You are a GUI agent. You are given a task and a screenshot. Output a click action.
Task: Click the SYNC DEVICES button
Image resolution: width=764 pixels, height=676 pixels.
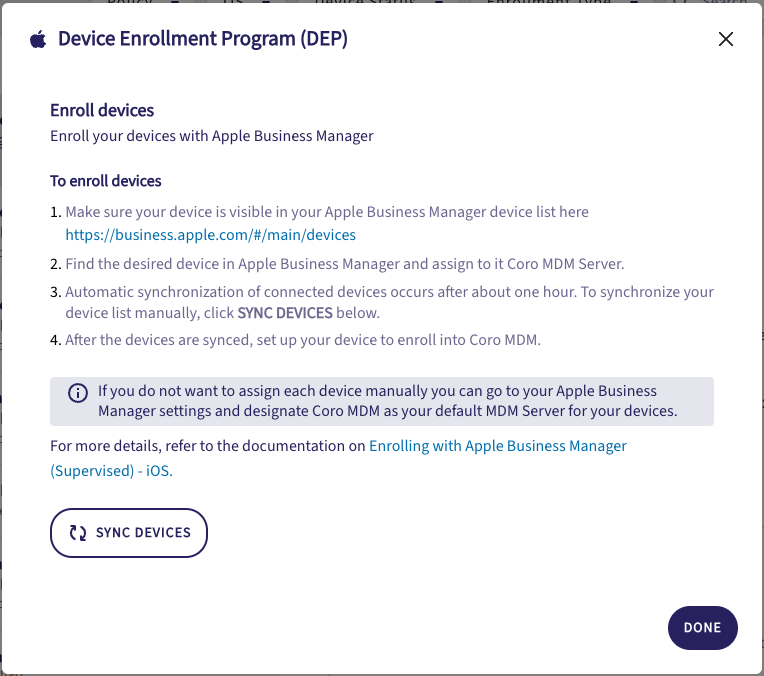click(129, 533)
